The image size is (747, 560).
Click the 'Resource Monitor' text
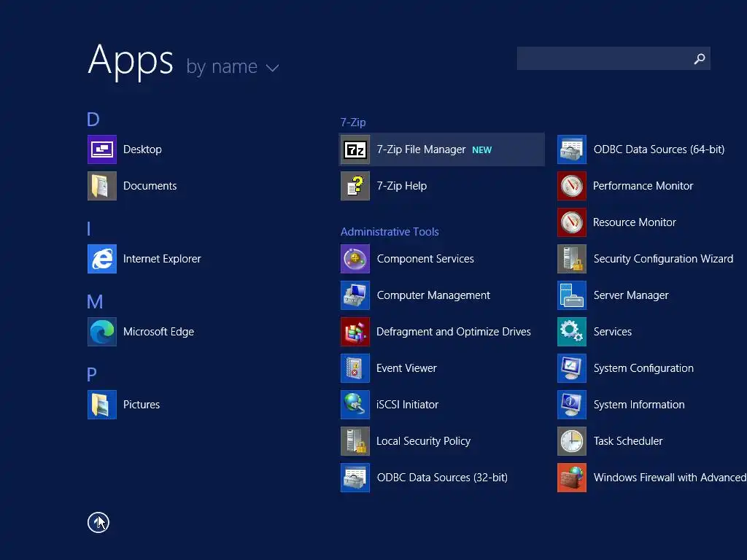pos(634,222)
